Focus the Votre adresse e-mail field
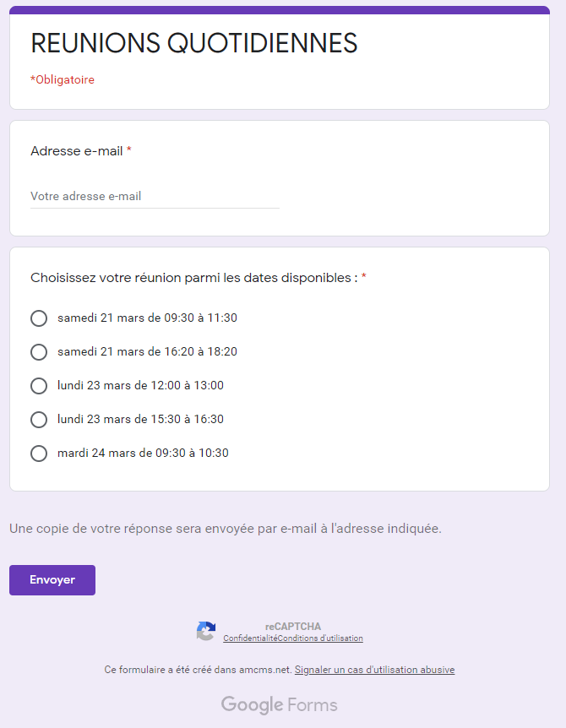 click(x=155, y=197)
